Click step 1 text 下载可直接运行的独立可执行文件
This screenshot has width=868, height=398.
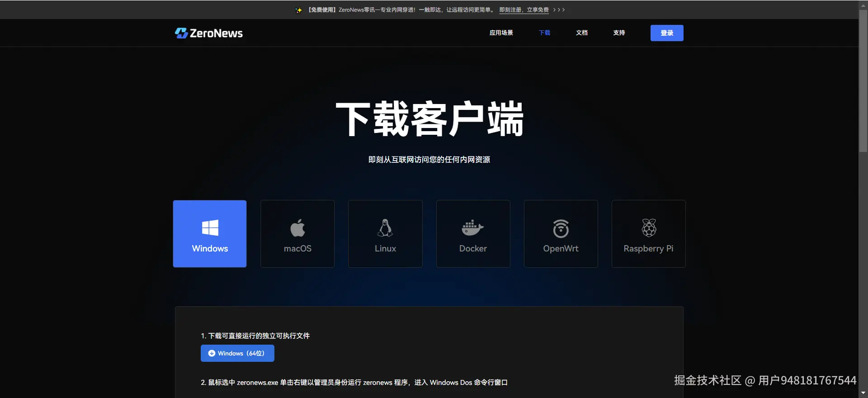point(259,336)
